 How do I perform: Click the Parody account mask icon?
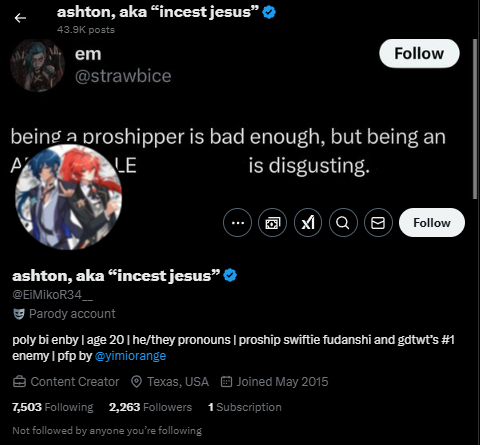(x=19, y=314)
